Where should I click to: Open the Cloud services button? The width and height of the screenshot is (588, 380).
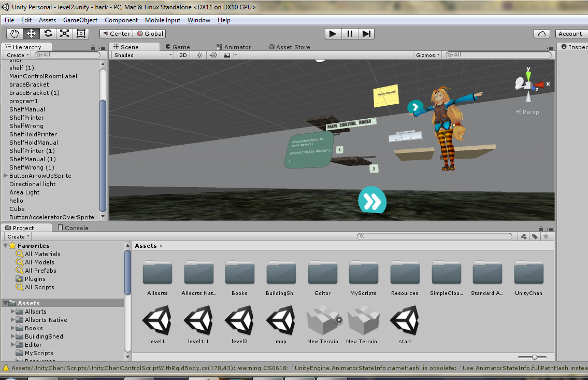542,34
